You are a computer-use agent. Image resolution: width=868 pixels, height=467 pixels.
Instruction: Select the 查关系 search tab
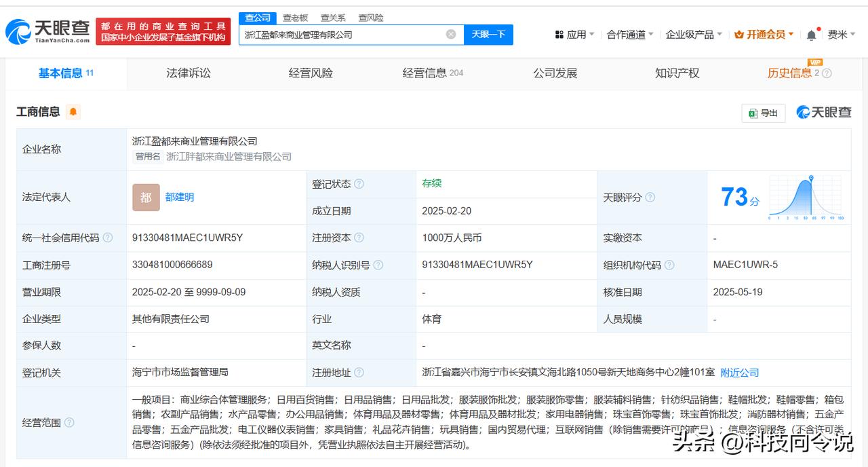pos(333,18)
